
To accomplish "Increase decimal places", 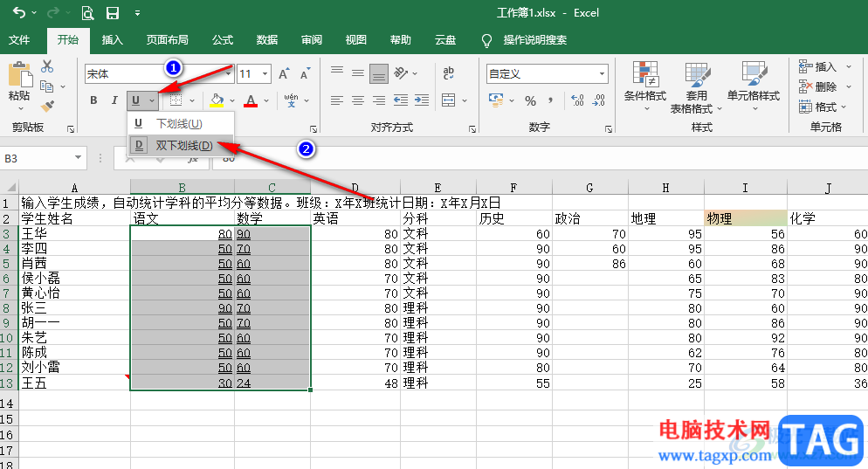I will (x=577, y=100).
